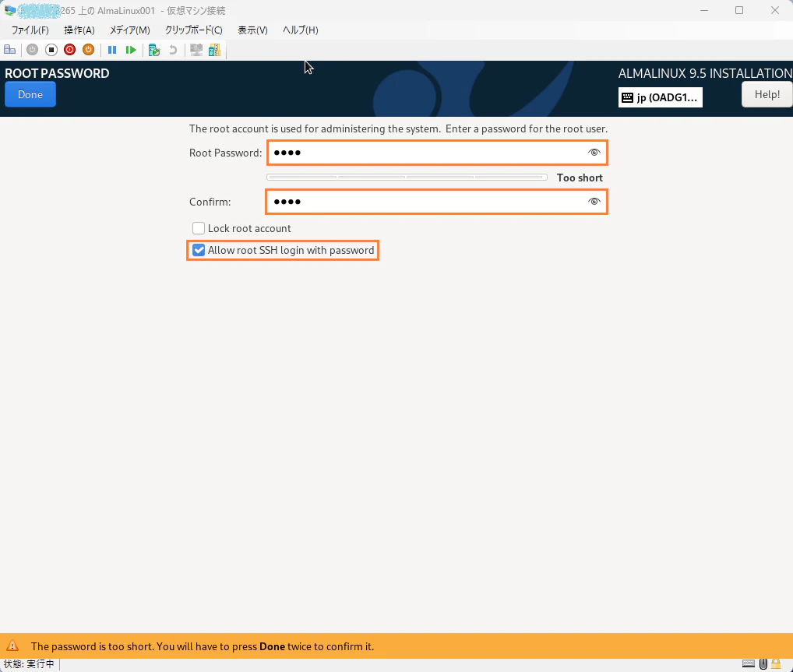793x672 pixels.
Task: Click the greyed-out Start power icon
Action: 33,50
